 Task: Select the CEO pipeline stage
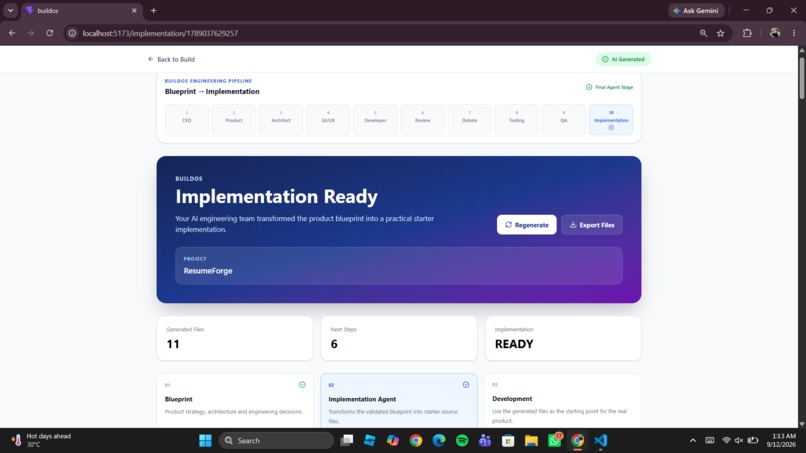click(x=187, y=119)
